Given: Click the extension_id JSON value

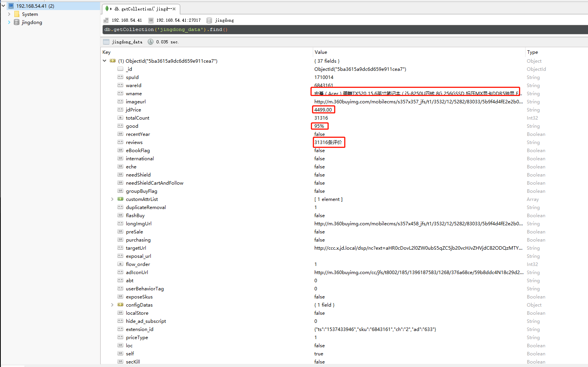Looking at the screenshot, I should (x=375, y=329).
